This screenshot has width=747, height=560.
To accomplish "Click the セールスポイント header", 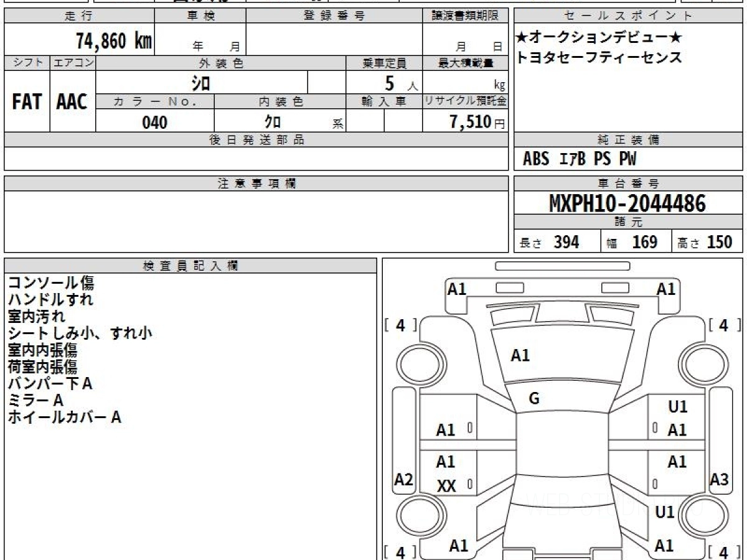I will click(628, 16).
